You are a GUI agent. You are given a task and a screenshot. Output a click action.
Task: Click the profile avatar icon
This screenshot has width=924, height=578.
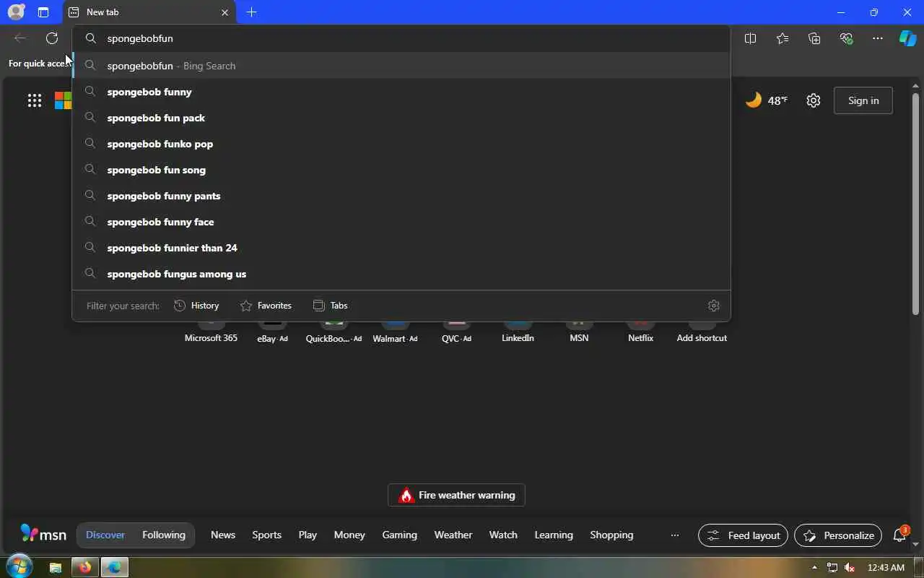coord(16,12)
